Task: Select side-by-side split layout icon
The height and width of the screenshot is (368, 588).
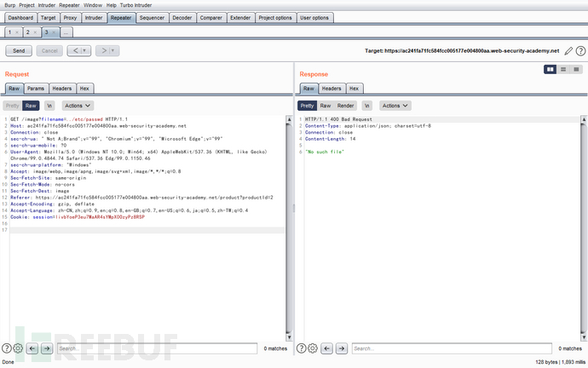Action: 551,69
